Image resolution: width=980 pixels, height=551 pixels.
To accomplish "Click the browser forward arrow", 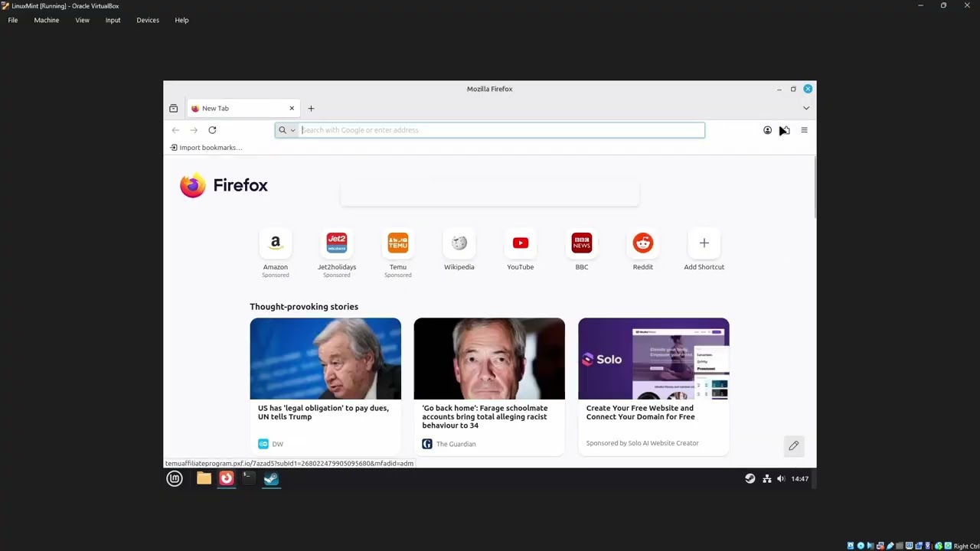I will [194, 130].
